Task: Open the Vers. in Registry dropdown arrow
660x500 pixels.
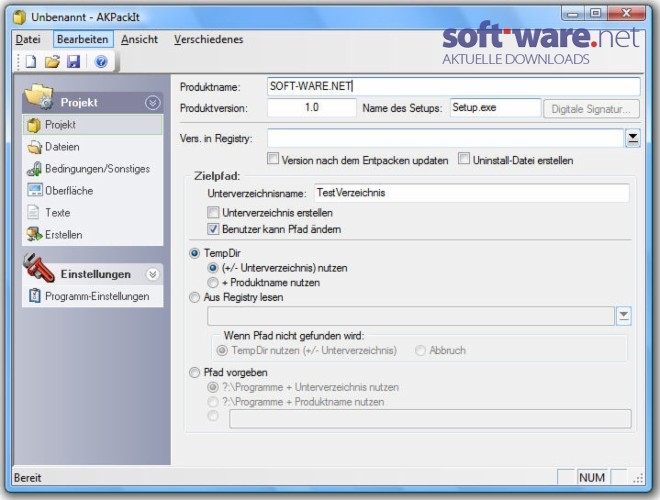Action: pos(633,138)
